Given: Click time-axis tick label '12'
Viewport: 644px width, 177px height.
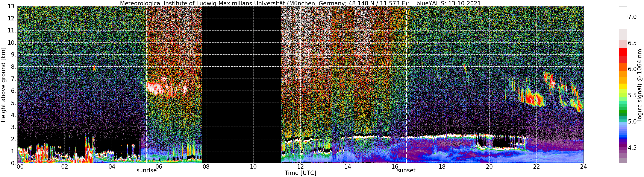Looking at the screenshot, I should (x=300, y=166).
